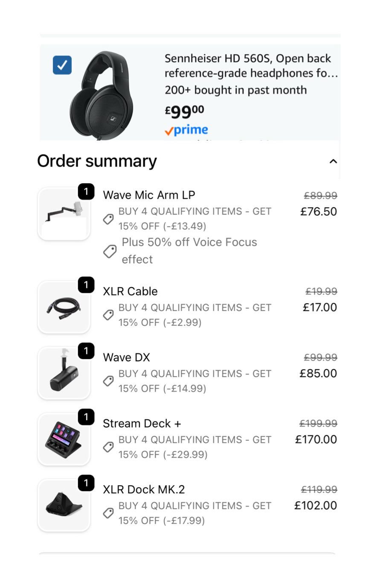This screenshot has height=588, width=386.
Task: Open the Sennheiser headphones product image
Action: pos(101,95)
